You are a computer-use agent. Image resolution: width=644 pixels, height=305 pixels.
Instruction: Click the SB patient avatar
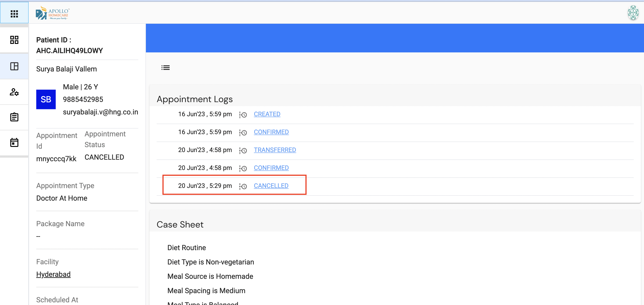pos(46,99)
